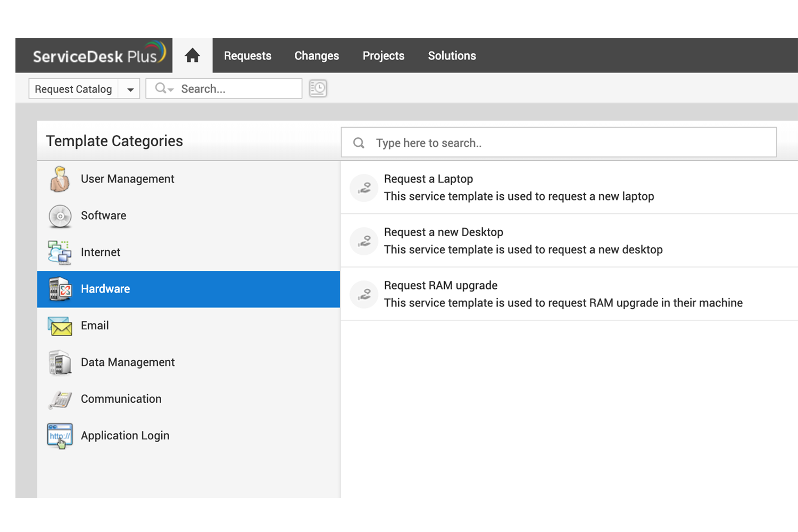Go to the Solutions tab
Viewport: 798px width, 532px height.
coord(452,55)
